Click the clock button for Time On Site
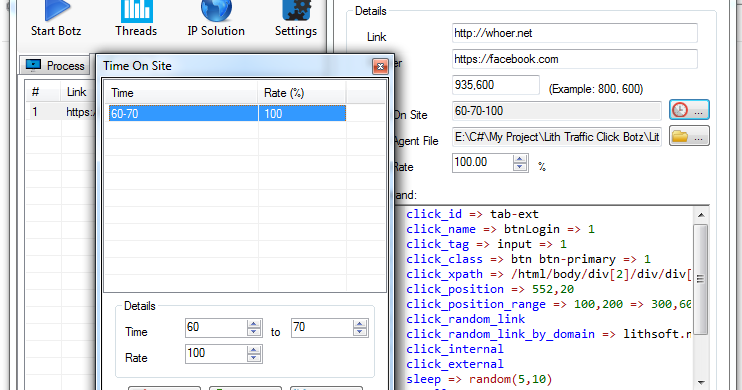The image size is (742, 390). point(689,110)
